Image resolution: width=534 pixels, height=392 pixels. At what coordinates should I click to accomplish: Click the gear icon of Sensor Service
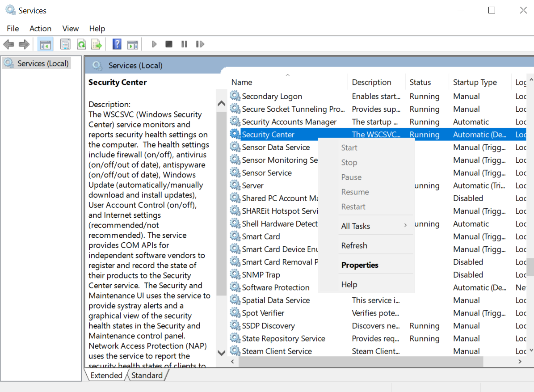tap(235, 173)
